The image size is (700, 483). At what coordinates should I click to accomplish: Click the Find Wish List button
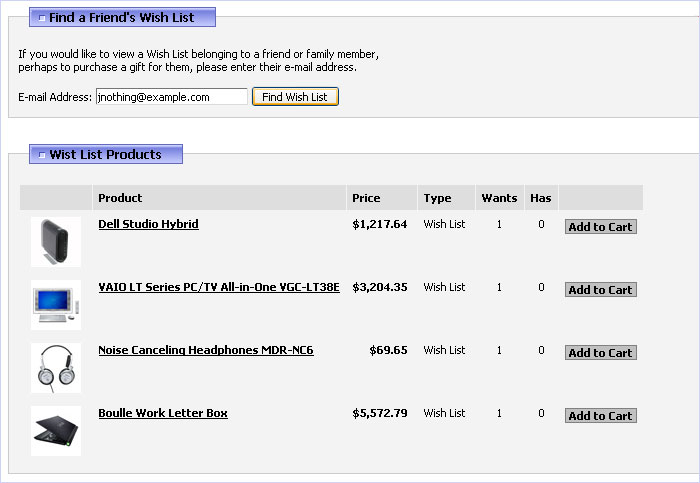click(295, 97)
